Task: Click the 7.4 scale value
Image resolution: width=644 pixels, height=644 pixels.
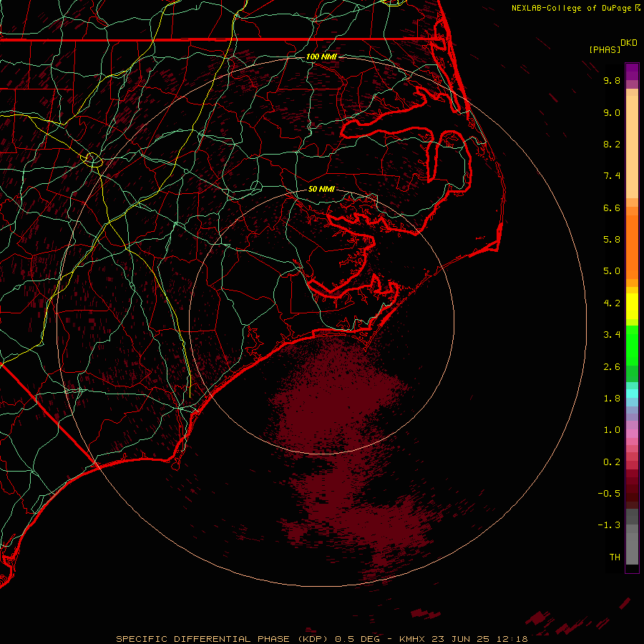Action: [612, 176]
